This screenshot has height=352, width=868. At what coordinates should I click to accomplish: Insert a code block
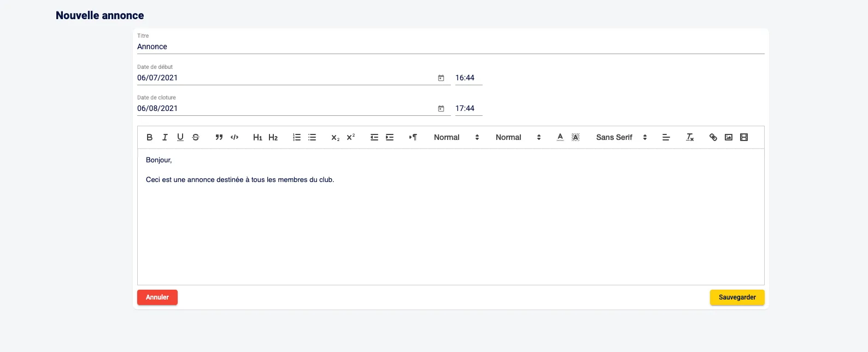coord(234,138)
